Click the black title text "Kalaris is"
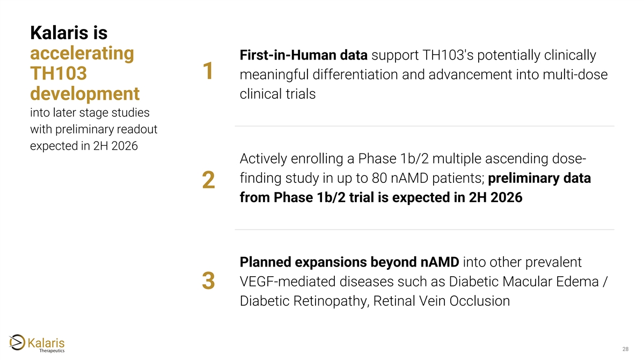The height and width of the screenshot is (362, 644). point(69,33)
